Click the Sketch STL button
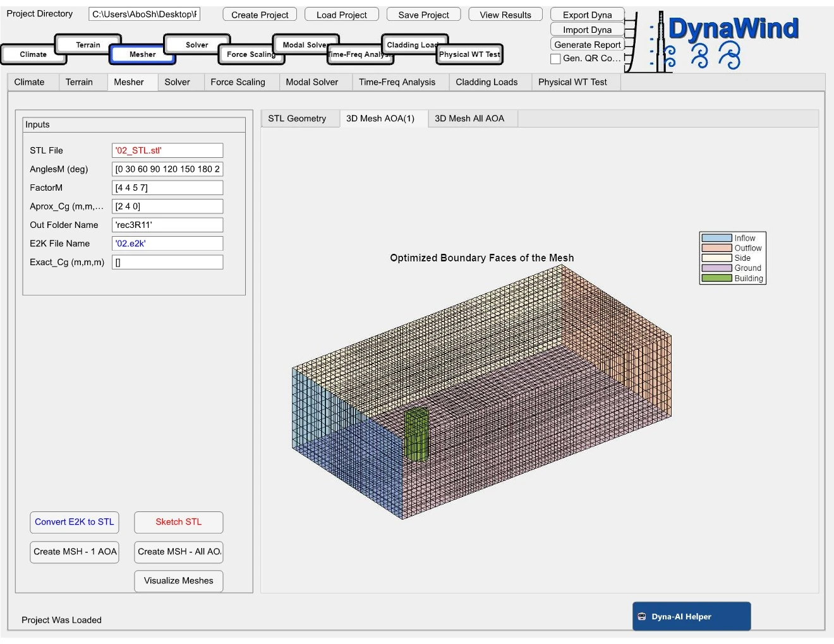This screenshot has width=834, height=644. point(179,522)
